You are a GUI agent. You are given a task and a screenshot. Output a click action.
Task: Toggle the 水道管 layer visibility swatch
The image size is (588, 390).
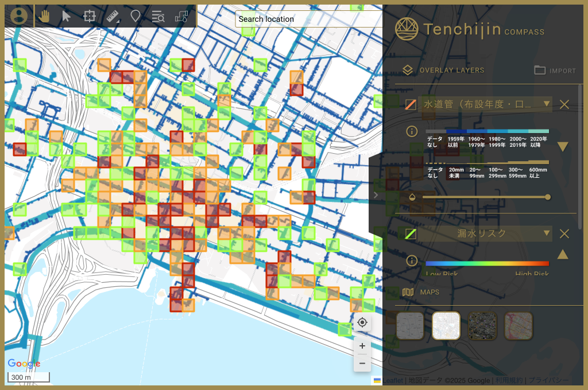click(411, 104)
